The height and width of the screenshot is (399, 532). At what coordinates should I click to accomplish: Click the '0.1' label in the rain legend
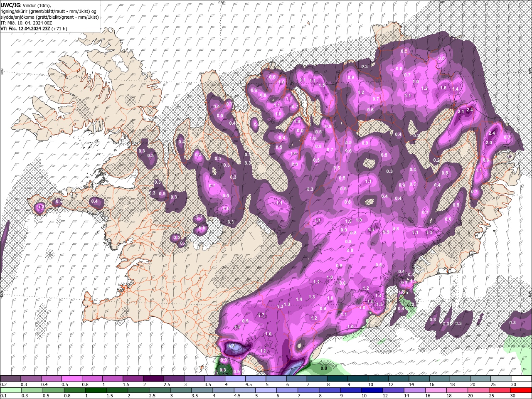4,396
